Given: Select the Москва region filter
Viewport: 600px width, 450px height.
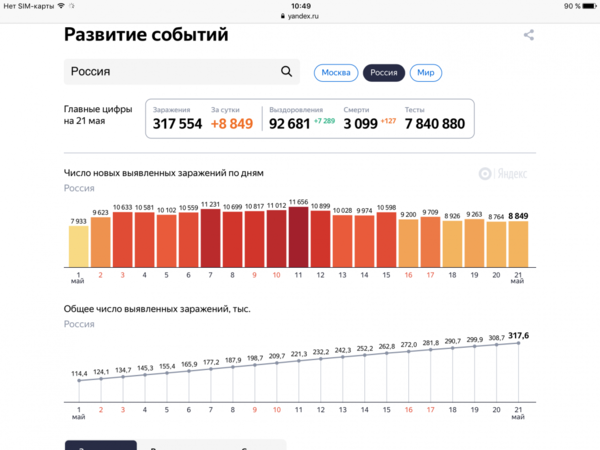Looking at the screenshot, I should point(336,73).
